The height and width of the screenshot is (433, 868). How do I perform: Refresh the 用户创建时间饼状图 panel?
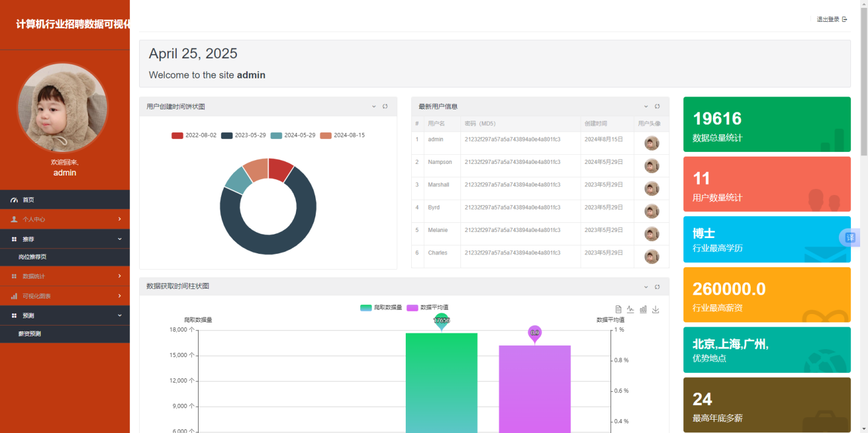(x=385, y=106)
